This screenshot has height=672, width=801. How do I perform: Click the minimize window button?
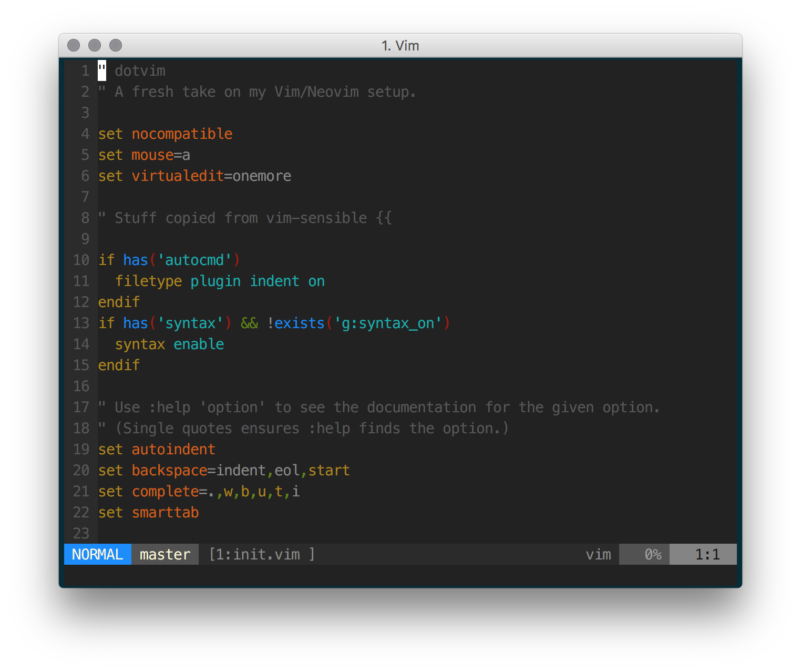point(95,45)
